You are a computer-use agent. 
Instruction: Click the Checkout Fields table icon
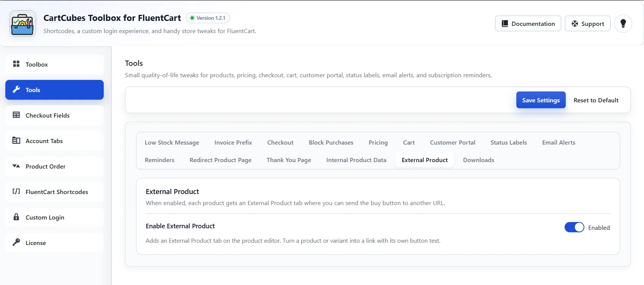pyautogui.click(x=16, y=115)
